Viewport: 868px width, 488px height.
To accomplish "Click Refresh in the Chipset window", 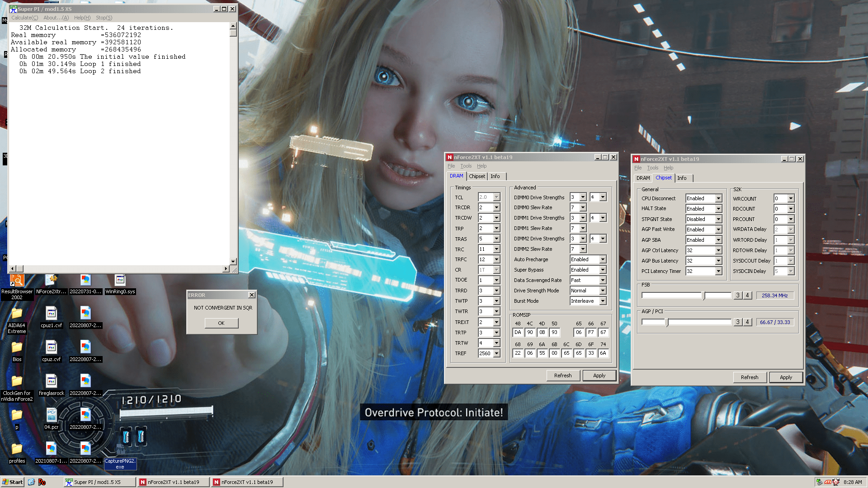I will pyautogui.click(x=749, y=377).
